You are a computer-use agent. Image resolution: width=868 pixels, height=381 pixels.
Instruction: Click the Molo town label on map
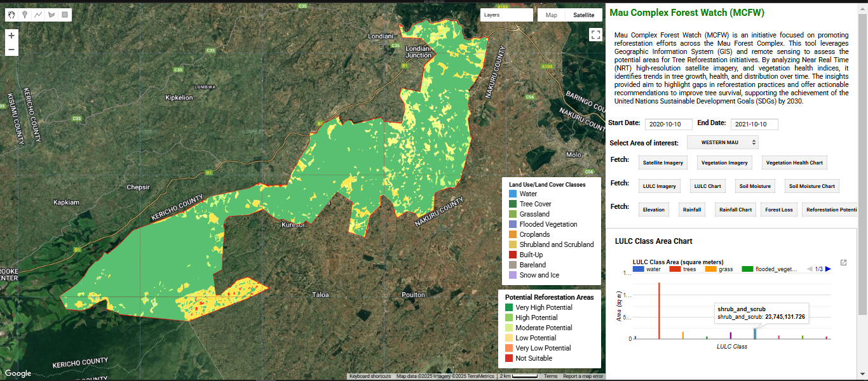pyautogui.click(x=574, y=154)
